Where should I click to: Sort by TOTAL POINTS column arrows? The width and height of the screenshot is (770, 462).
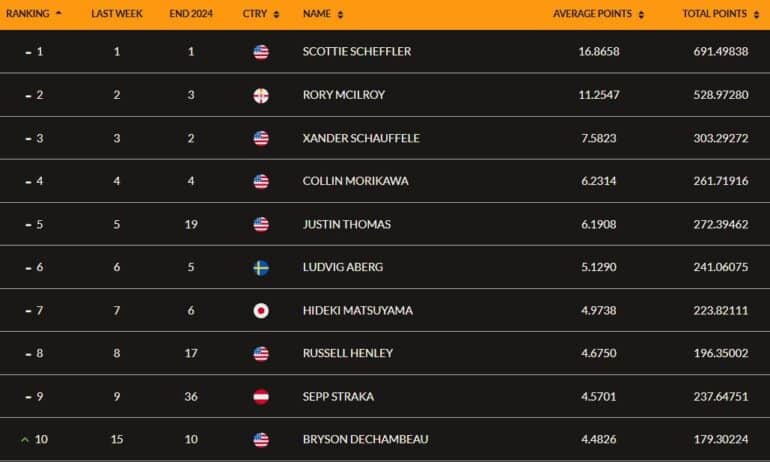click(756, 14)
